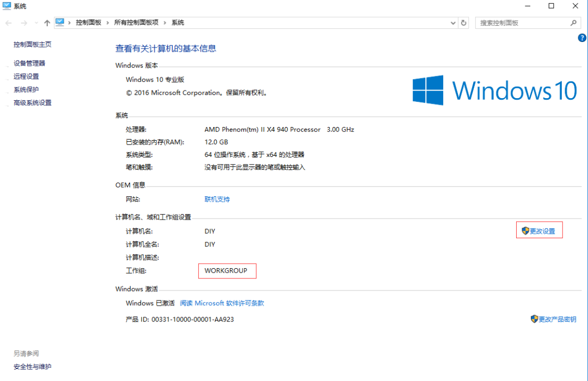This screenshot has width=588, height=381.
Task: Click the refresh icon in the address bar
Action: (463, 22)
